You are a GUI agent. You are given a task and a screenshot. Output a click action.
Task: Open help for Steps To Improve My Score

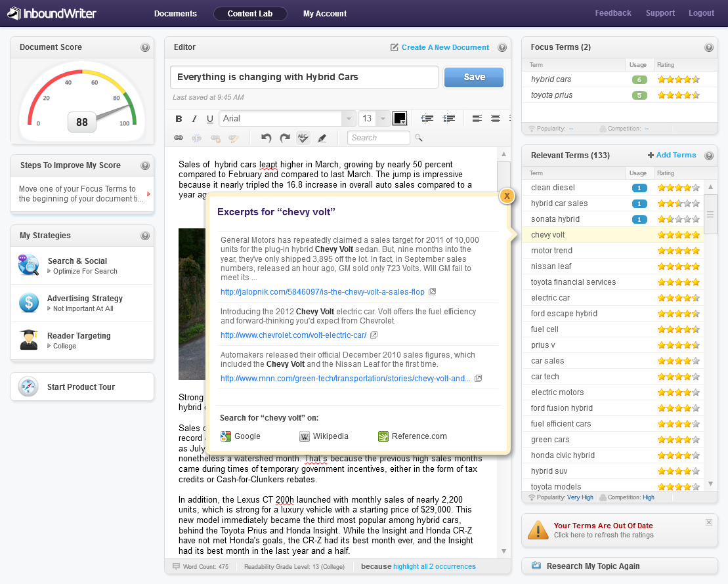point(145,166)
